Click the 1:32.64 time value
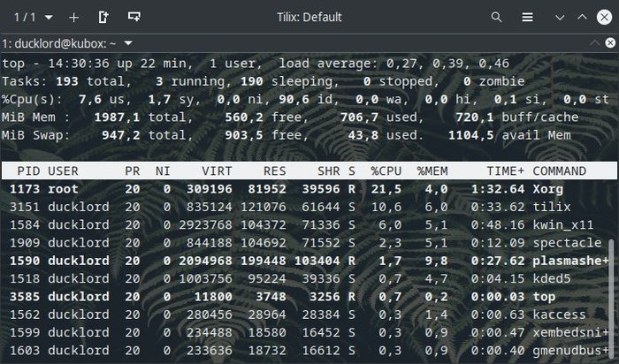The image size is (619, 364). point(498,189)
